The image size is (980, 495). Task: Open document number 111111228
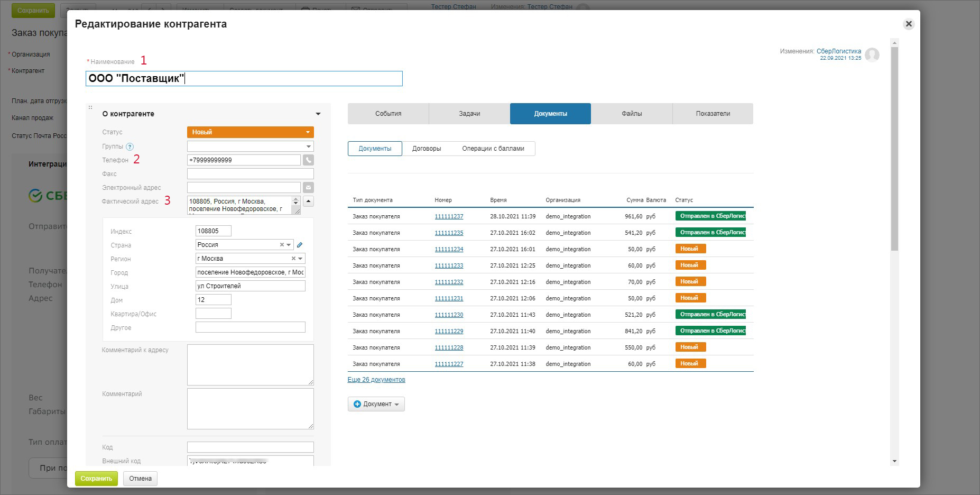449,347
